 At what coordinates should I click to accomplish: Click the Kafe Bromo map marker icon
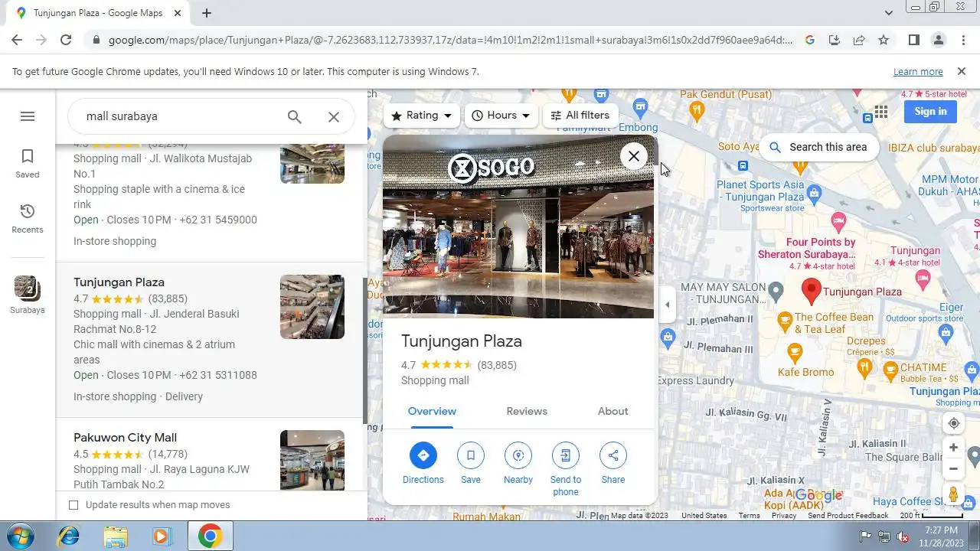795,352
